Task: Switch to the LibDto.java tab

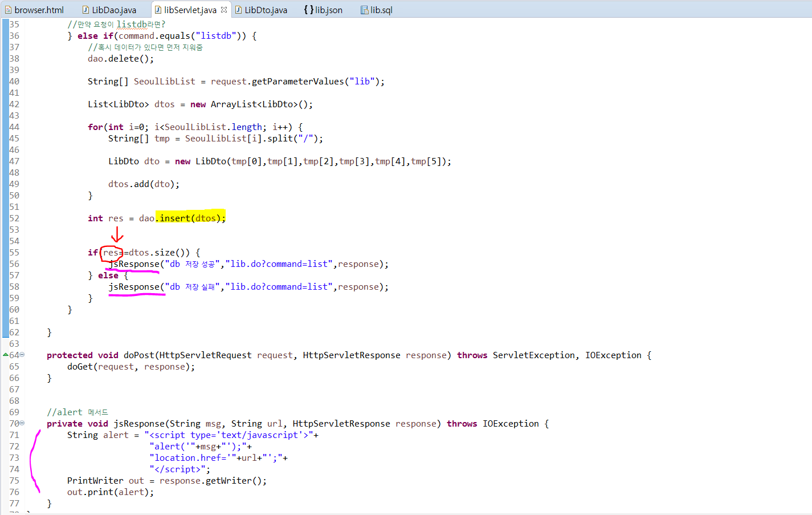Action: coord(262,10)
